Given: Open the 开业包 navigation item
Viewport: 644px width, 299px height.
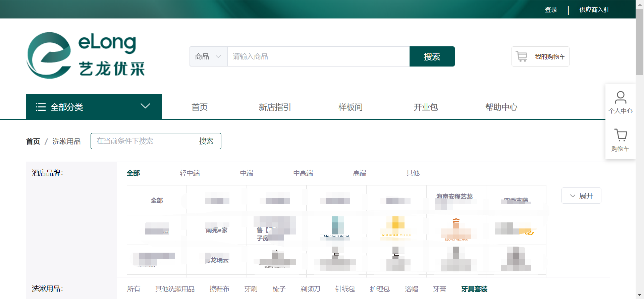Looking at the screenshot, I should [x=426, y=107].
